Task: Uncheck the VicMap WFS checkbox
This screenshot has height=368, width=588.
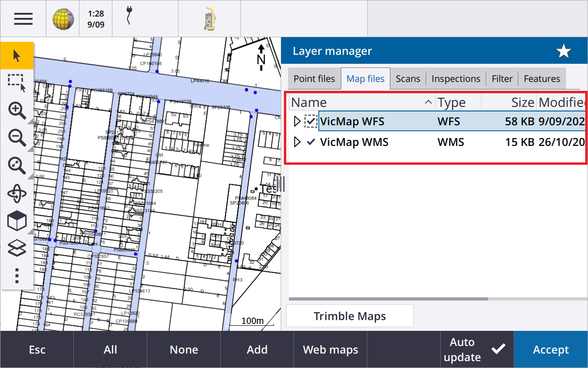Action: [311, 122]
